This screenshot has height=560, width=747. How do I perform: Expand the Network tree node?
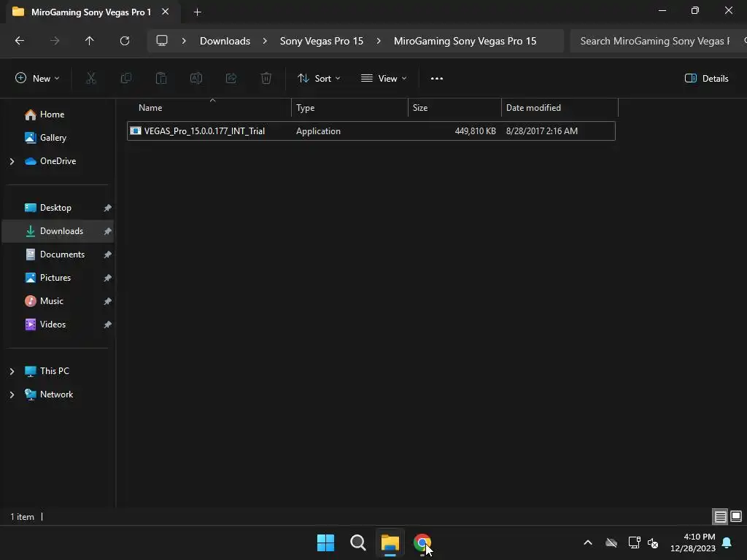[x=12, y=394]
